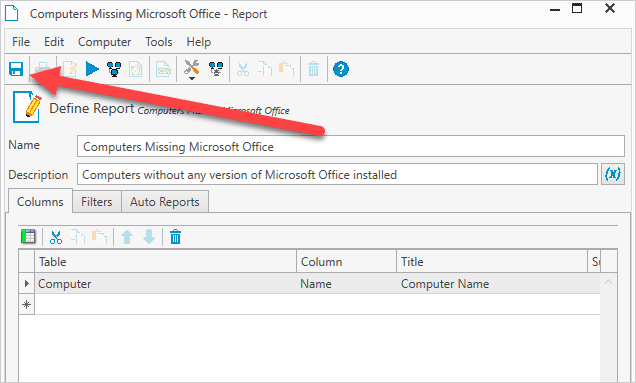The image size is (636, 383).
Task: Click the main toolbar Delete trash icon
Action: 314,69
